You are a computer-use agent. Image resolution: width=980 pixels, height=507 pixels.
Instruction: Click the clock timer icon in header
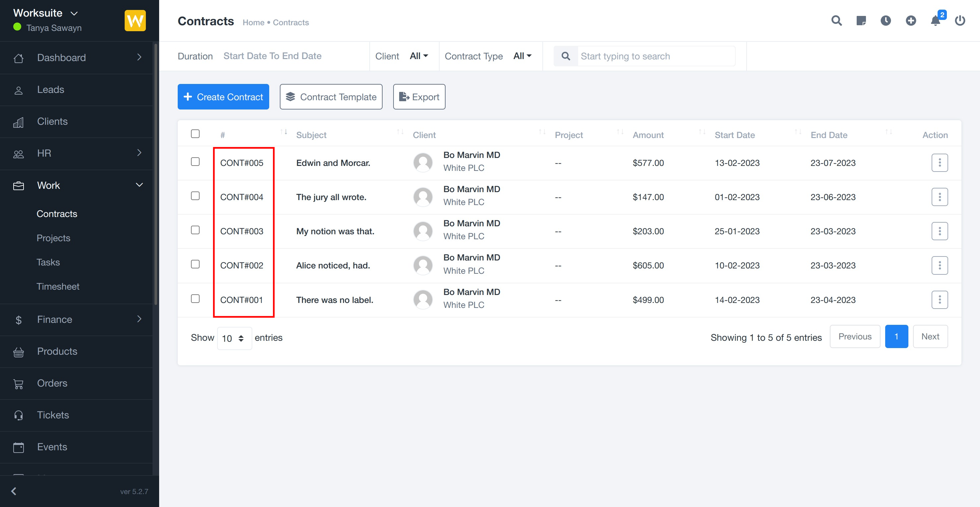coord(886,21)
